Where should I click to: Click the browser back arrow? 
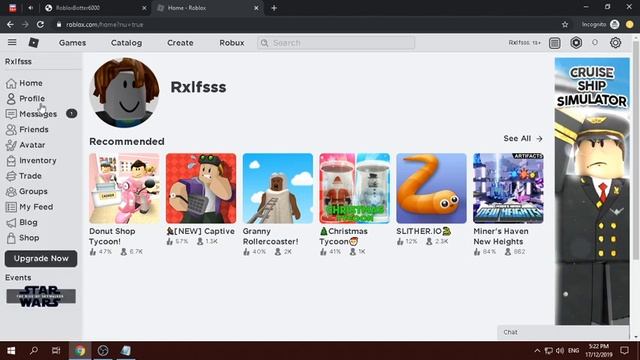click(x=10, y=24)
